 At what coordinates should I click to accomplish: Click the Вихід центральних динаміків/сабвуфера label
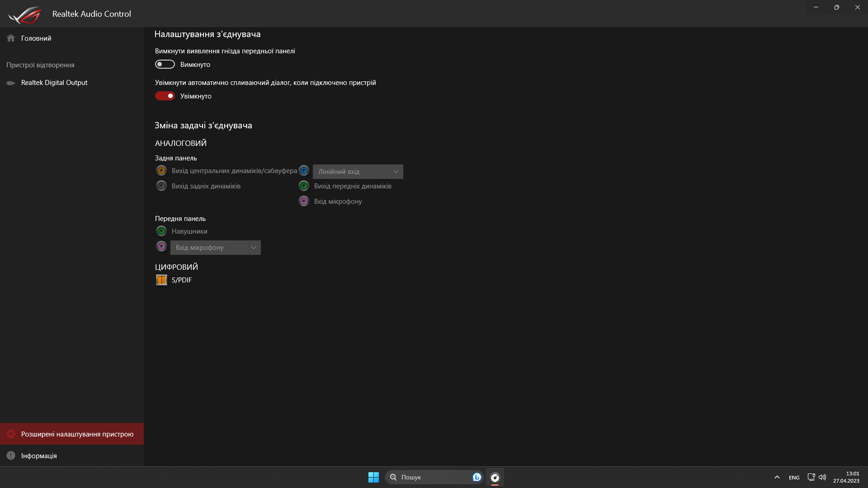(x=234, y=171)
